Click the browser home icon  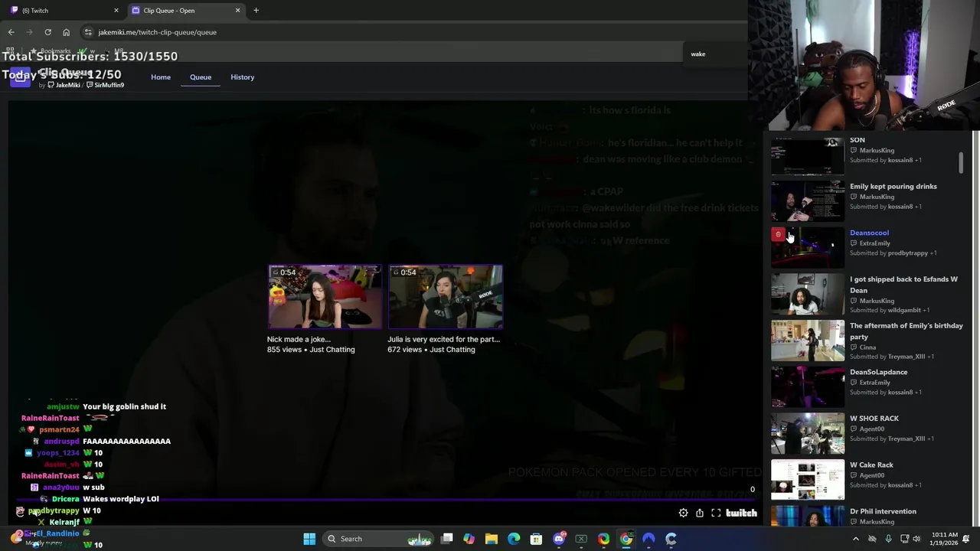click(x=66, y=32)
